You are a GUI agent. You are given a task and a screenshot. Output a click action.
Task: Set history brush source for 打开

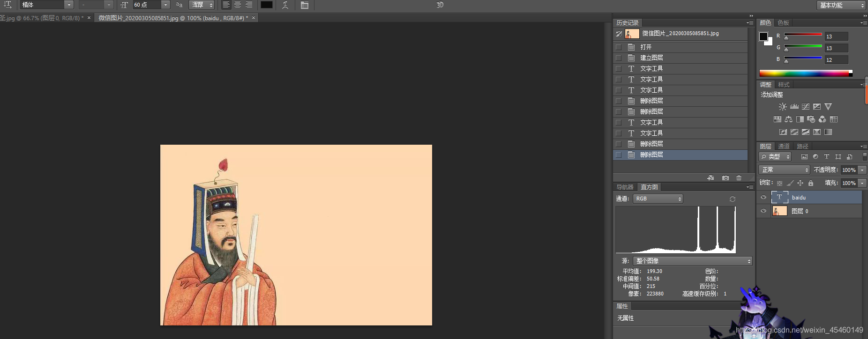coord(619,47)
